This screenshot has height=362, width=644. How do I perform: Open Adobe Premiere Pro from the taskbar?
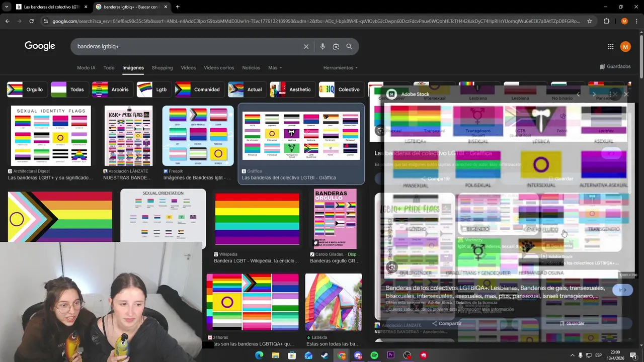tap(390, 355)
